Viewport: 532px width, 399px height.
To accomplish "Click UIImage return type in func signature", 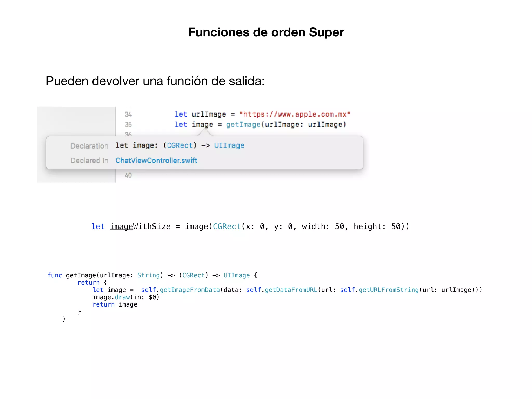I will pos(237,275).
